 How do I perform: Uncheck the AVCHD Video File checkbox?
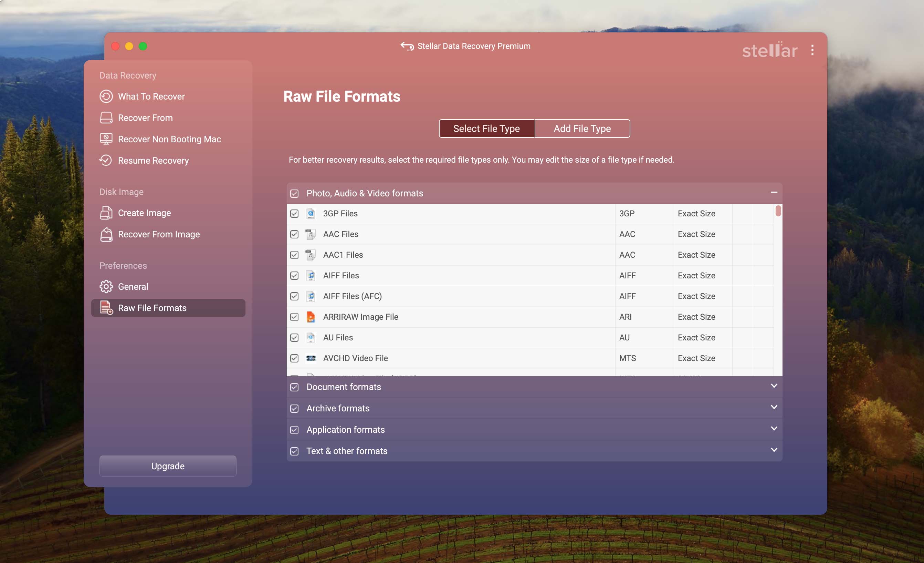coord(294,358)
